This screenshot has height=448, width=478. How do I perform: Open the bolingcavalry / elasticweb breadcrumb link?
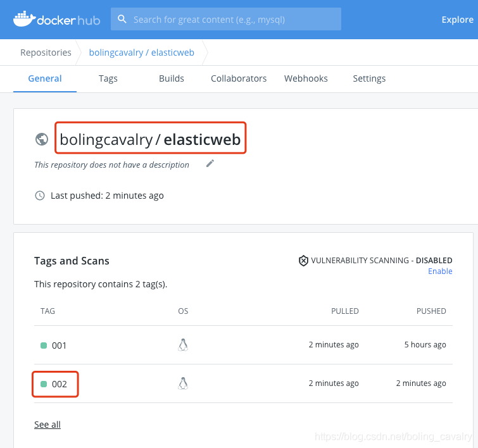pos(141,53)
